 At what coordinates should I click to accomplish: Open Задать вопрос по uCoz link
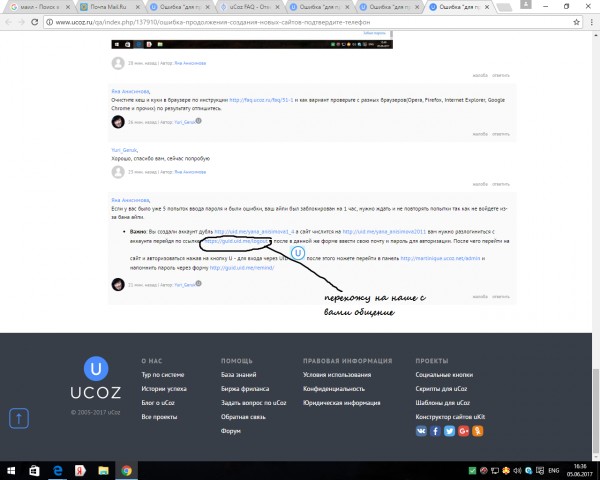click(254, 403)
